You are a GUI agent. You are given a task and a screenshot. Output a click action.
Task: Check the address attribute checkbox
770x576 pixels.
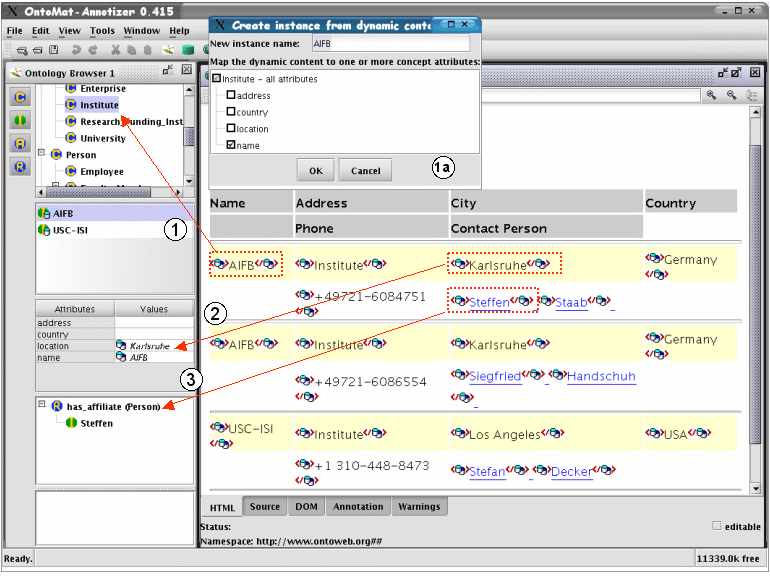[x=231, y=95]
